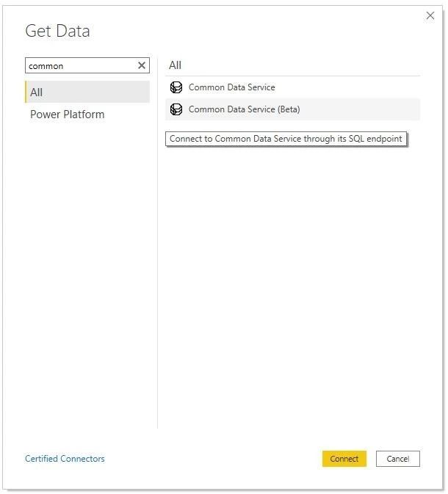Click the yellow Connect button
The height and width of the screenshot is (494, 448).
pyautogui.click(x=344, y=458)
